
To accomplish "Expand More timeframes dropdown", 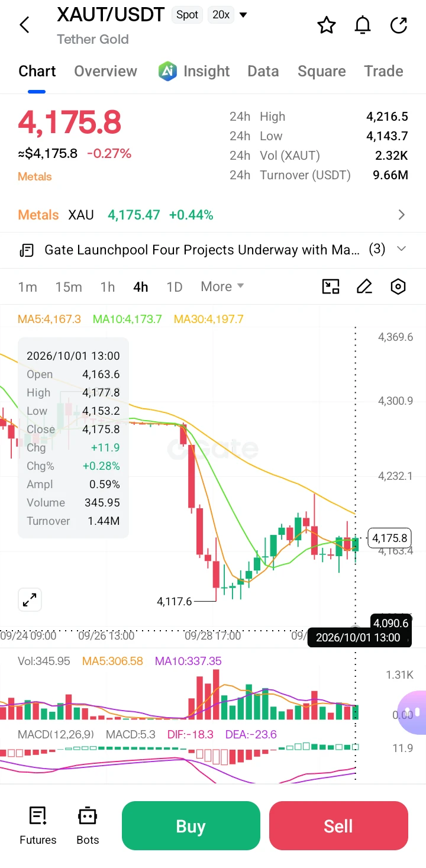I will click(x=222, y=286).
